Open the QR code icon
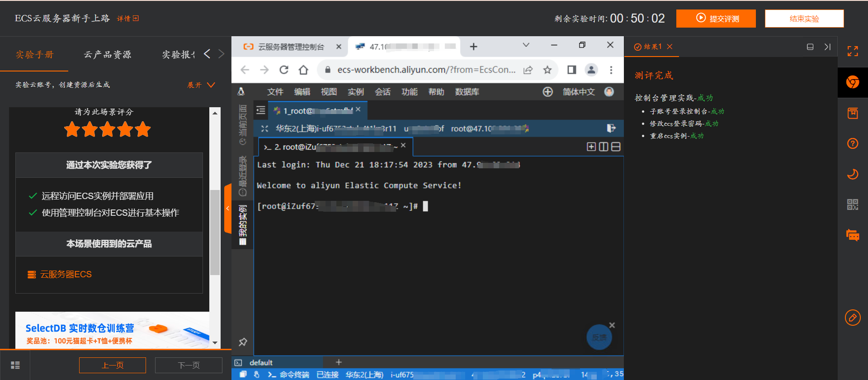Viewport: 868px width, 380px height. point(853,204)
